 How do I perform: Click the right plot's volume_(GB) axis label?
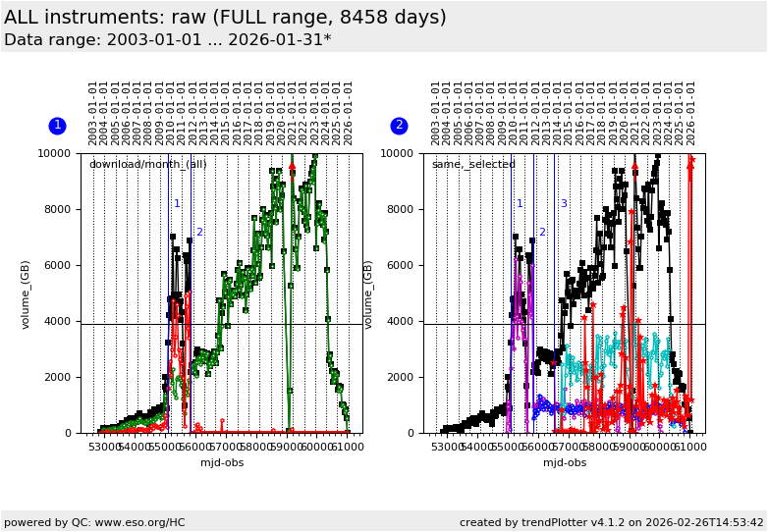[369, 293]
